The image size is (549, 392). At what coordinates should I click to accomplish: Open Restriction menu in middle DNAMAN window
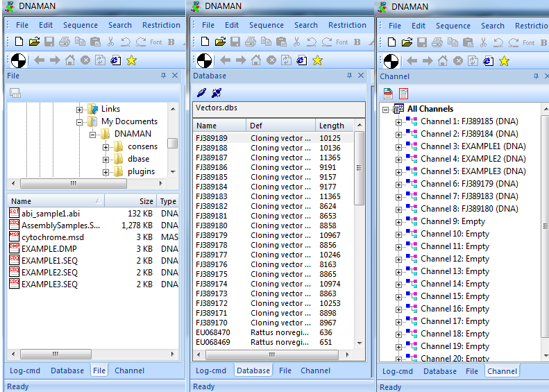(347, 25)
